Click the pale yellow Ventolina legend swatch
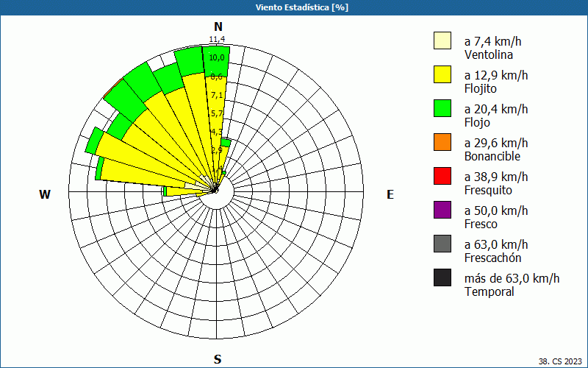 (x=442, y=40)
